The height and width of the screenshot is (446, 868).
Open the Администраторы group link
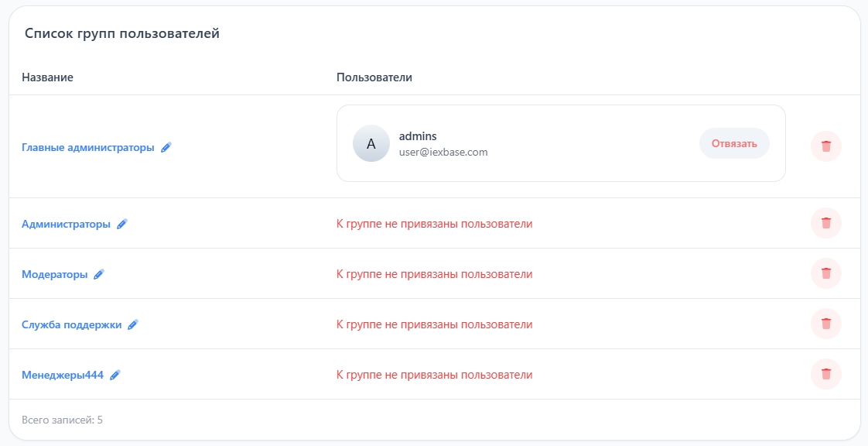[67, 224]
